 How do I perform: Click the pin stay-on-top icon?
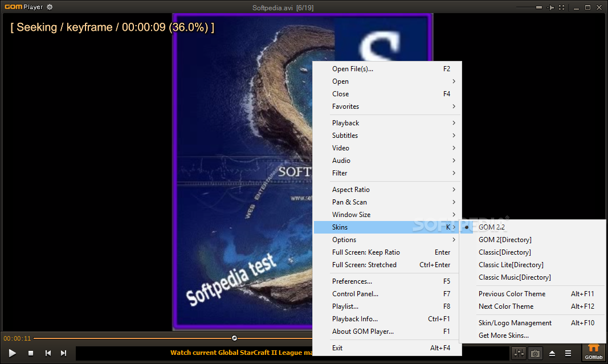tap(550, 7)
